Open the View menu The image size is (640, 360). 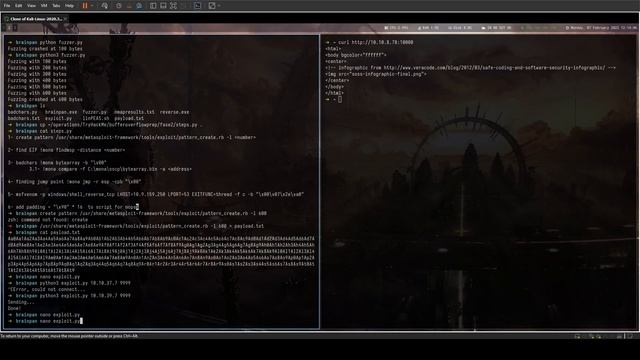(x=31, y=6)
